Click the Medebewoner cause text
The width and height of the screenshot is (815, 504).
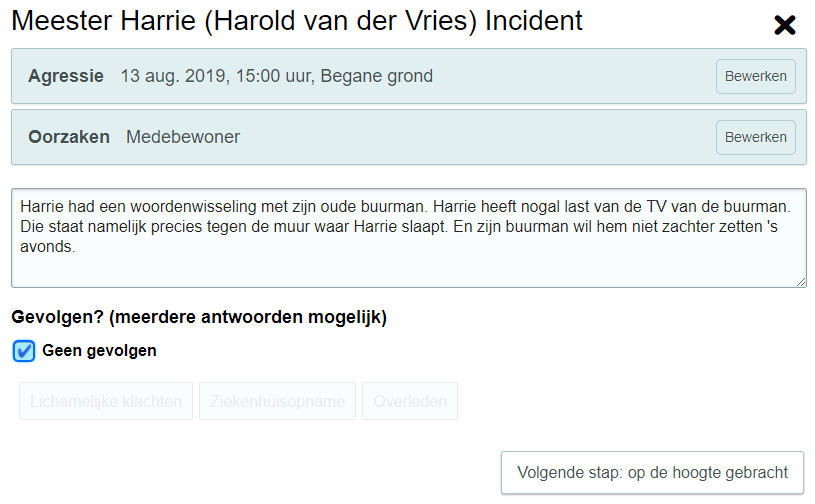(x=183, y=137)
